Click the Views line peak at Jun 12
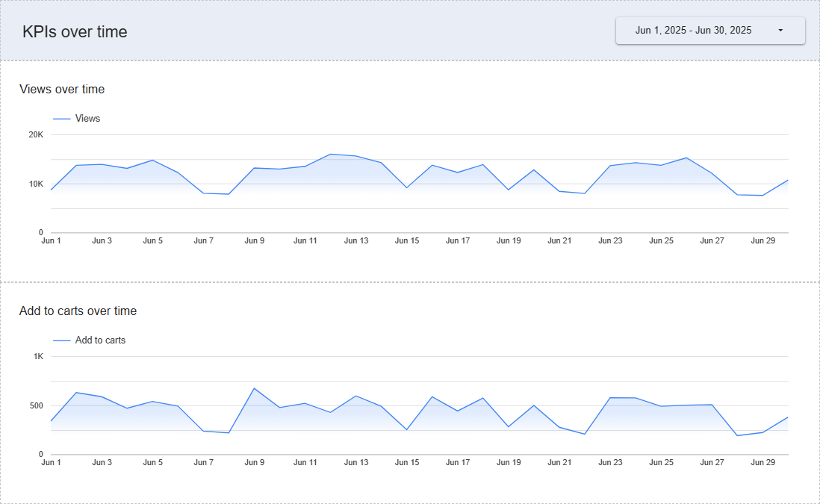The image size is (820, 504). tap(331, 155)
